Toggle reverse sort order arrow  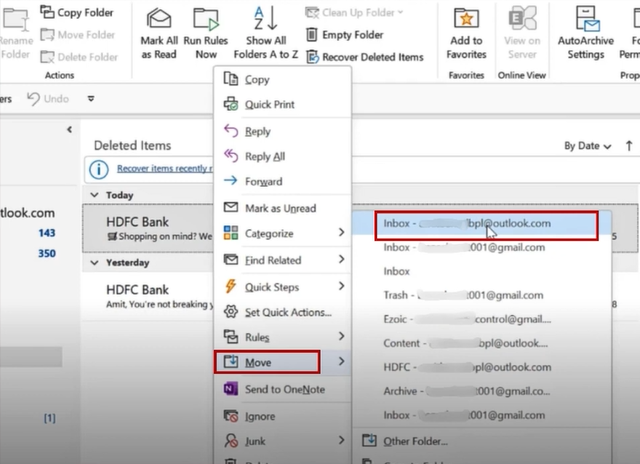(x=629, y=146)
